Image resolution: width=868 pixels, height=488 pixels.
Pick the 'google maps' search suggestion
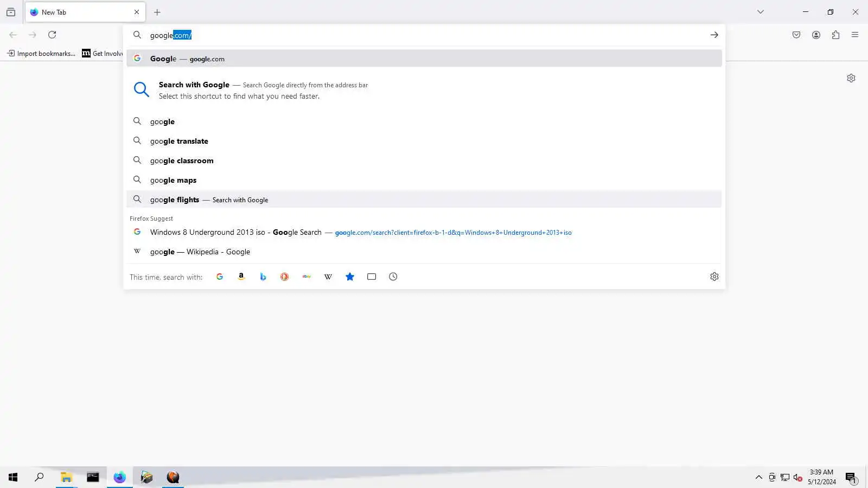(424, 180)
